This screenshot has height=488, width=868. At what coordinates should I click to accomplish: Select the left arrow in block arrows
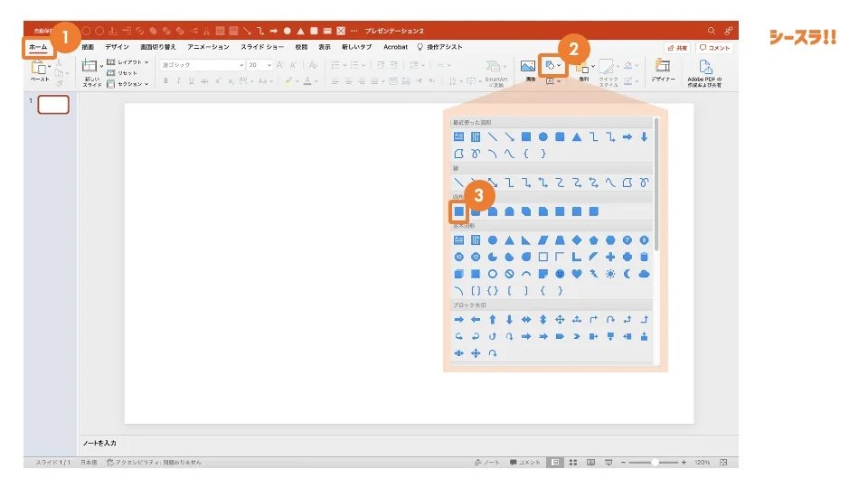[476, 320]
